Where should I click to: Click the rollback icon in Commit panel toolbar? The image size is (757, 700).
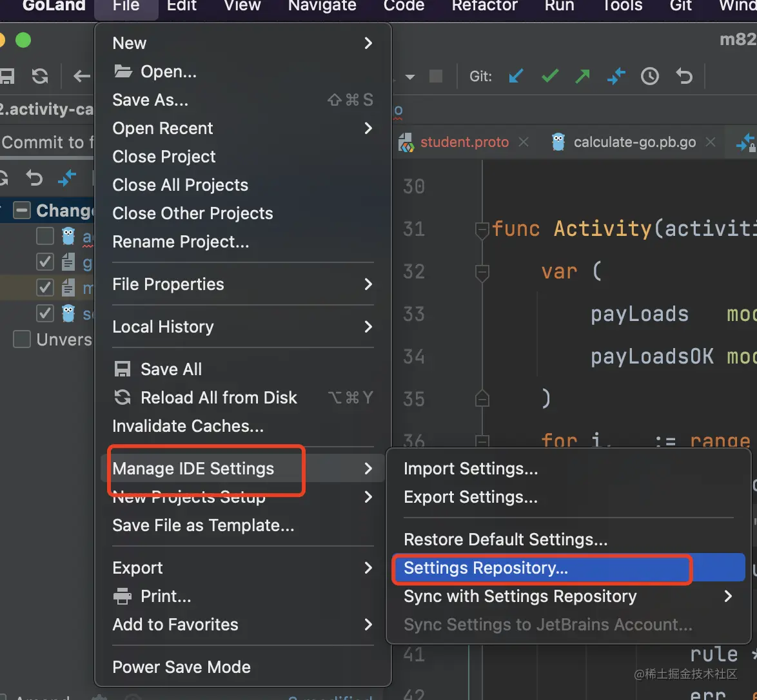pos(34,178)
